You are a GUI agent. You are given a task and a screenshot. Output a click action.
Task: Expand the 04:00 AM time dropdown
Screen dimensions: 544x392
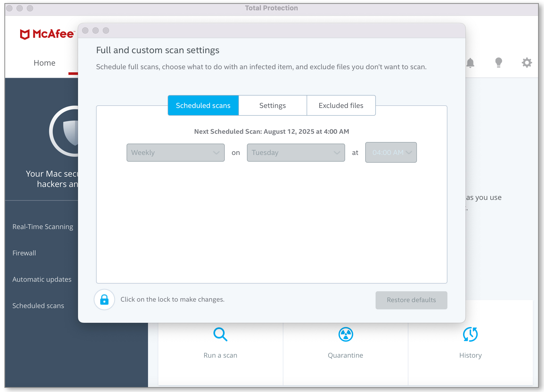[x=391, y=153]
